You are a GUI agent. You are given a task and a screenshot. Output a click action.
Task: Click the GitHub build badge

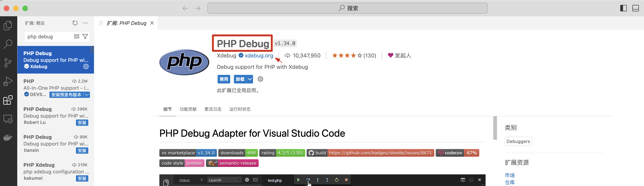click(370, 153)
